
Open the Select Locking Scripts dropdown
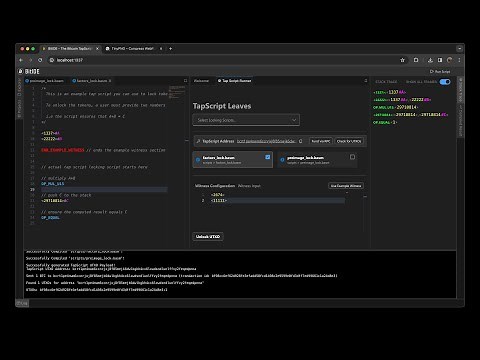tap(246, 120)
